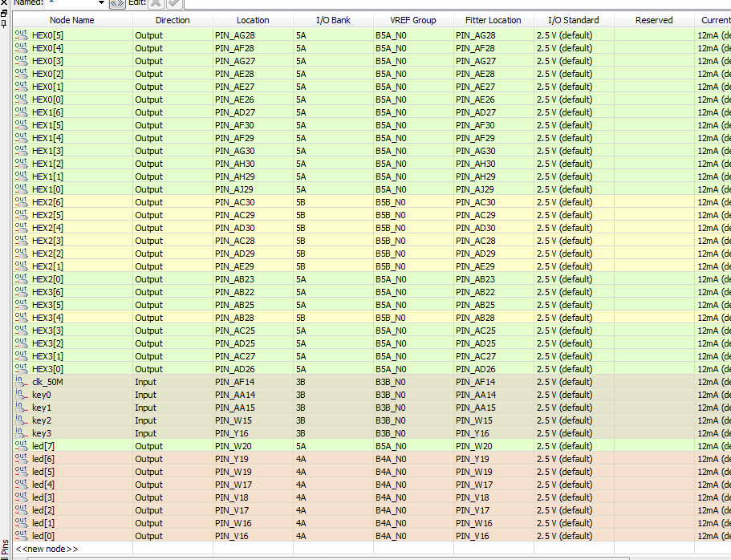Click the <<new node>> entry cell

tap(72, 549)
